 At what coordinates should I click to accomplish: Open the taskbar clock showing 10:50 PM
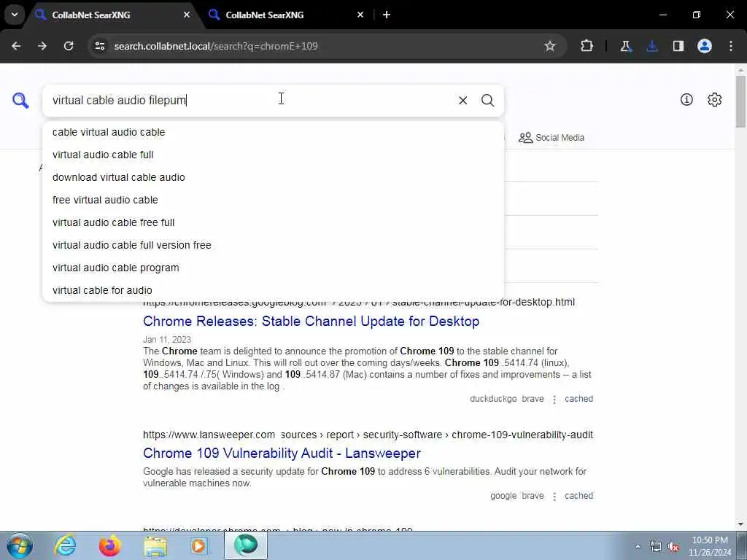(x=710, y=546)
